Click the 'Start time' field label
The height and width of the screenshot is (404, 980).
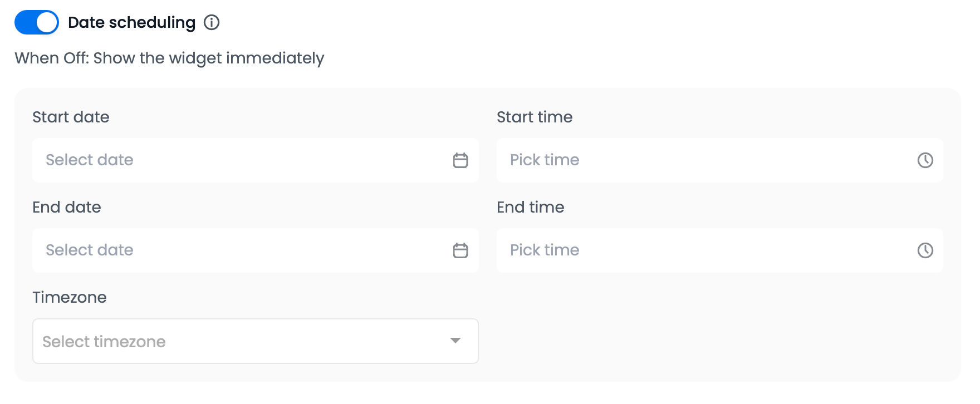coord(535,117)
